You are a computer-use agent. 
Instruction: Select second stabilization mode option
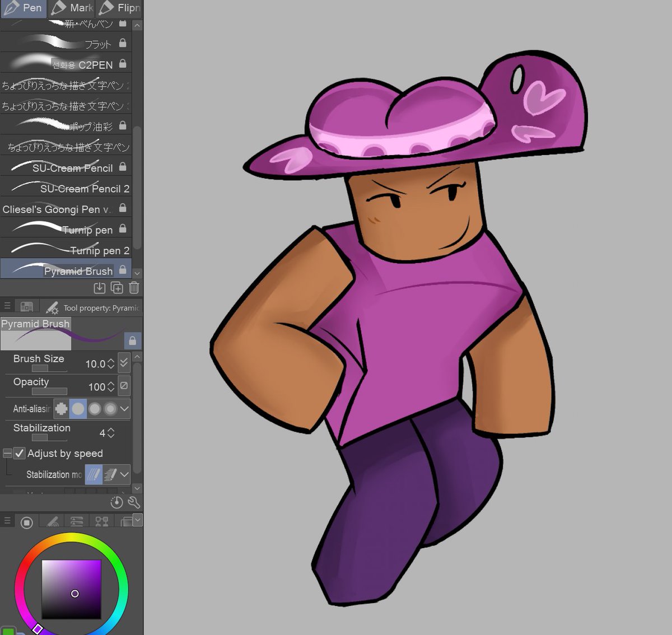tap(110, 475)
